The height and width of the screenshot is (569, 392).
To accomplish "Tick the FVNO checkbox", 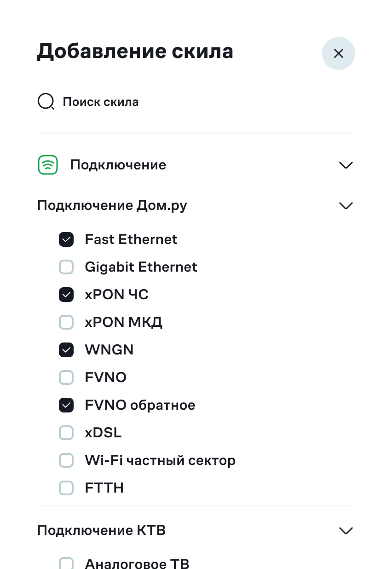I will click(x=66, y=377).
